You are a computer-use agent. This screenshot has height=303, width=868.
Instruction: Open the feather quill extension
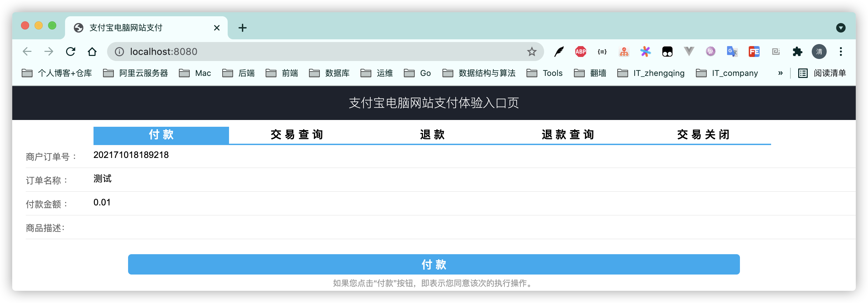tap(559, 52)
